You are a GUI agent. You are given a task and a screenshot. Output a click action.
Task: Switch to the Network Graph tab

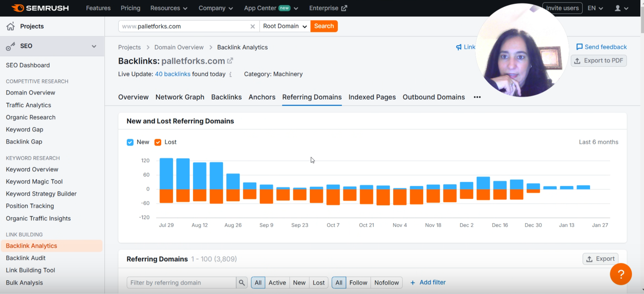(180, 97)
